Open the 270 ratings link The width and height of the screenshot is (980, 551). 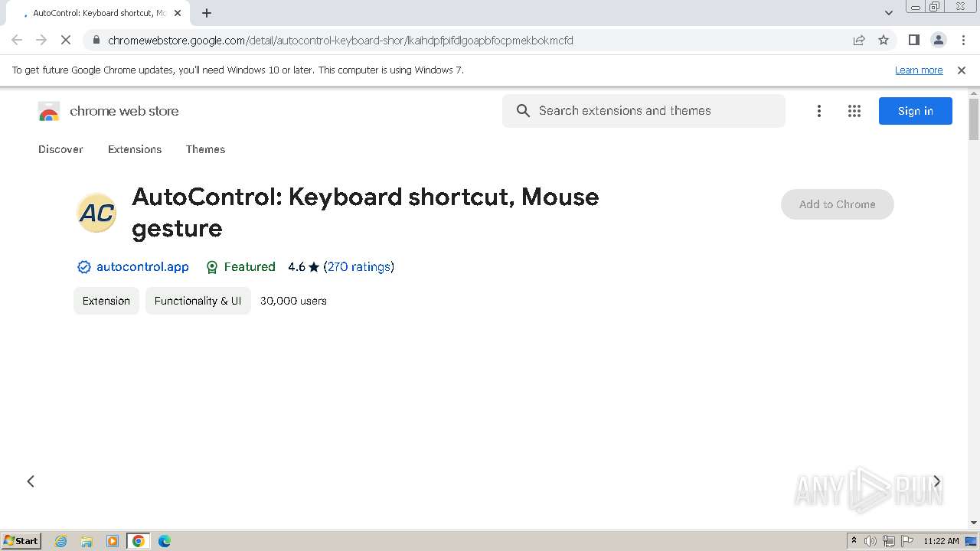(359, 267)
